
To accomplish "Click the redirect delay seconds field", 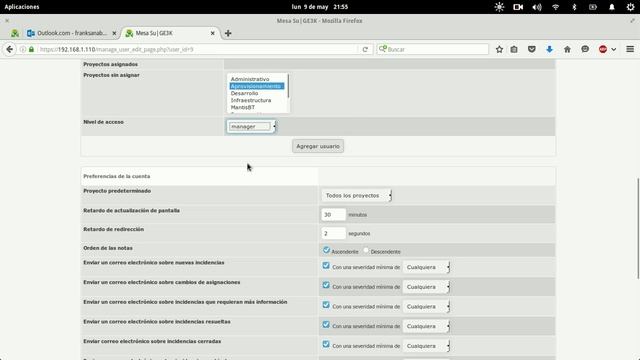I will pos(333,233).
